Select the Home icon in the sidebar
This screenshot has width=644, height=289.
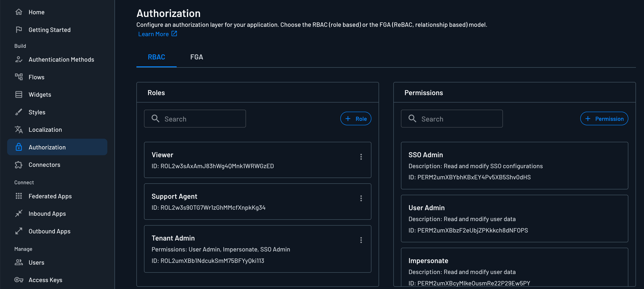(x=19, y=12)
